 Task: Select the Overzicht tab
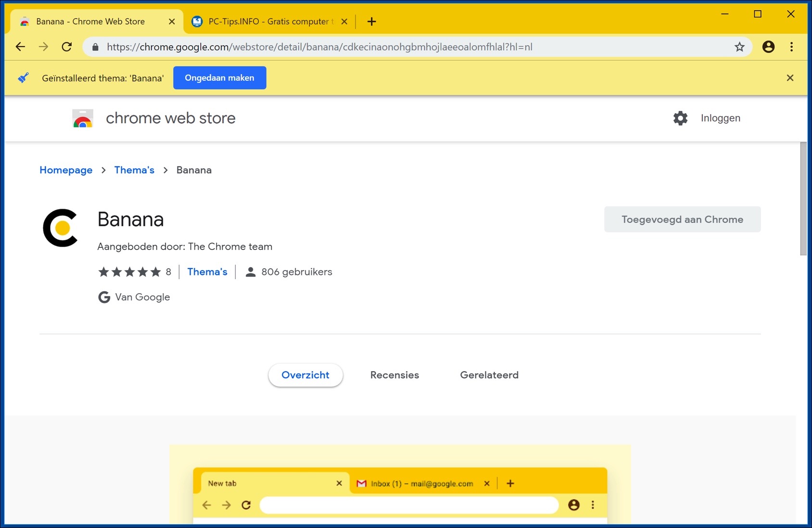point(305,375)
